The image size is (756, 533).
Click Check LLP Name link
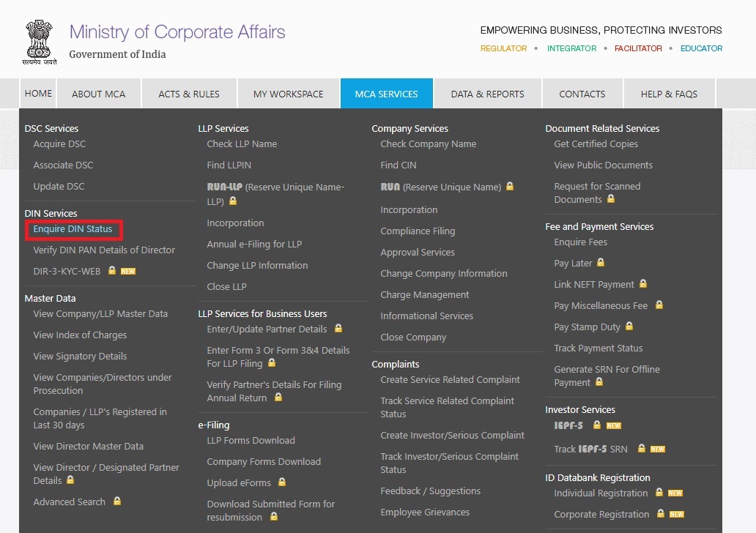pyautogui.click(x=242, y=144)
